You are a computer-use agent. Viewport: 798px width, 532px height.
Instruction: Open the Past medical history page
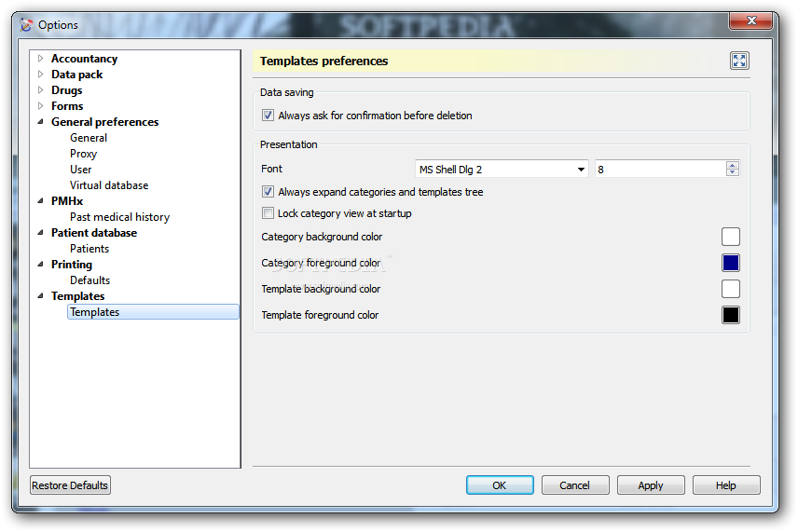120,217
